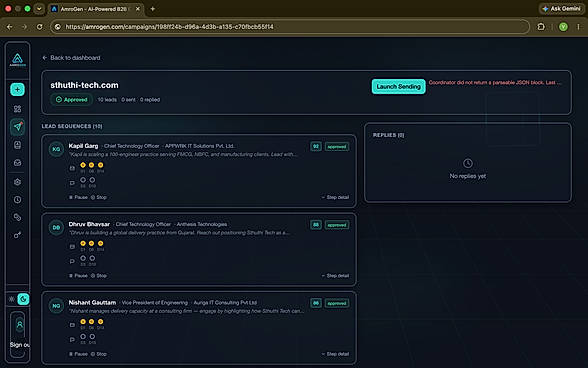Click the user profile icon in the sidebar
This screenshot has height=368, width=588.
coord(20,325)
